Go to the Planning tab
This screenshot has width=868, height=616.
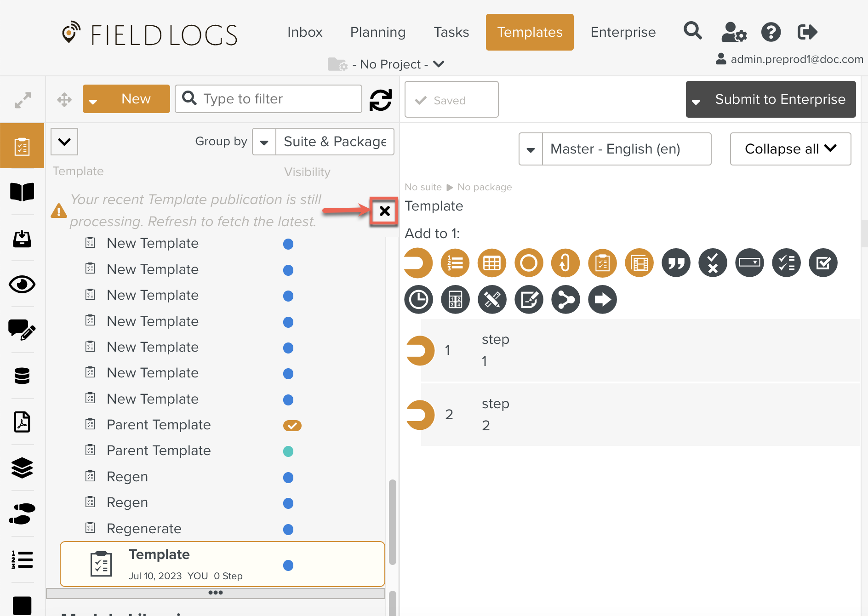click(377, 32)
